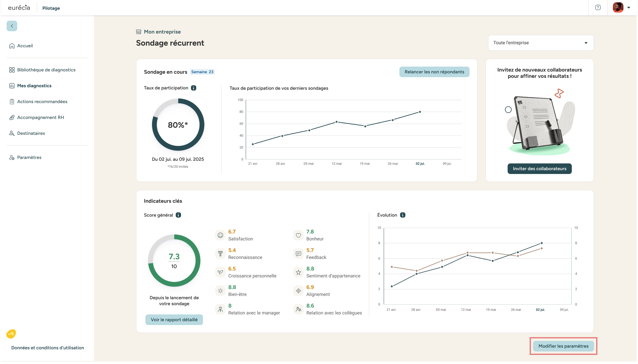Open Données et conditions d'utilisation link
This screenshot has height=364, width=638.
pos(47,348)
